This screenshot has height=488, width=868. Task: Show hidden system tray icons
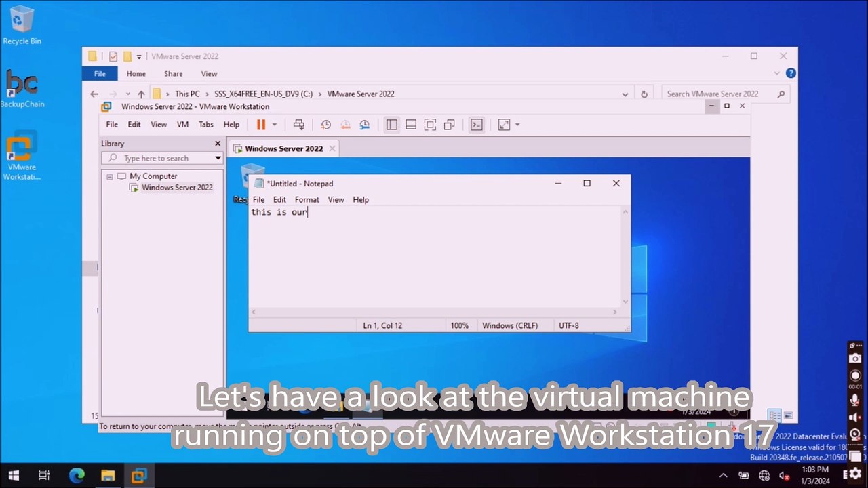tap(723, 476)
